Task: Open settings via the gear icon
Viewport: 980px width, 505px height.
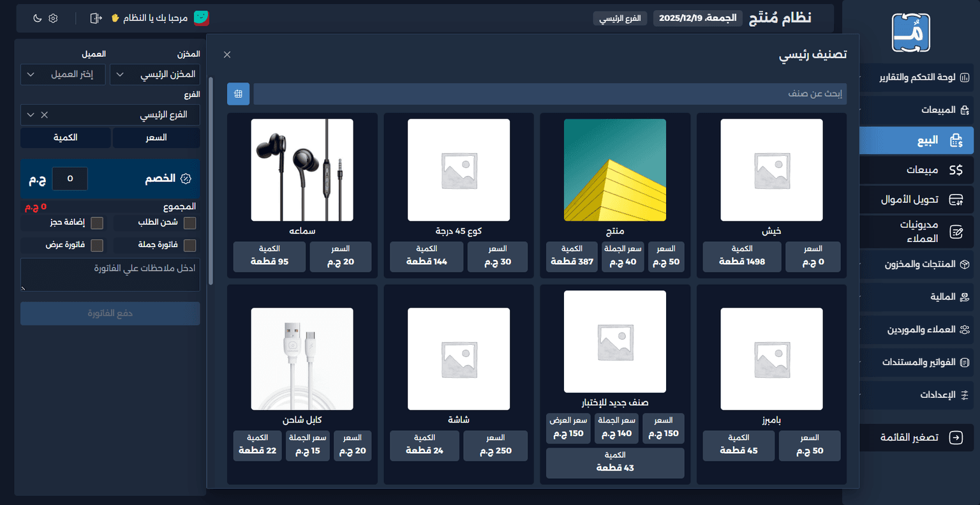Action: pos(53,19)
